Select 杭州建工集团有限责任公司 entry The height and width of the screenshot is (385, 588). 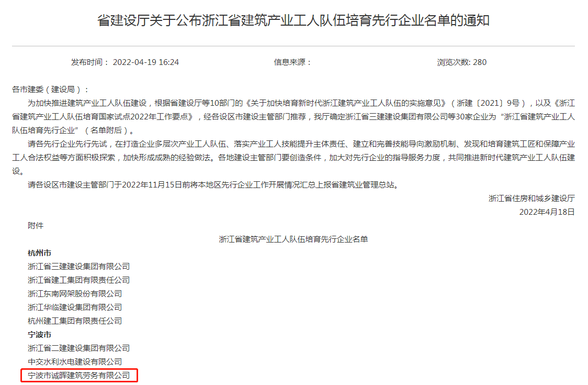pos(75,321)
